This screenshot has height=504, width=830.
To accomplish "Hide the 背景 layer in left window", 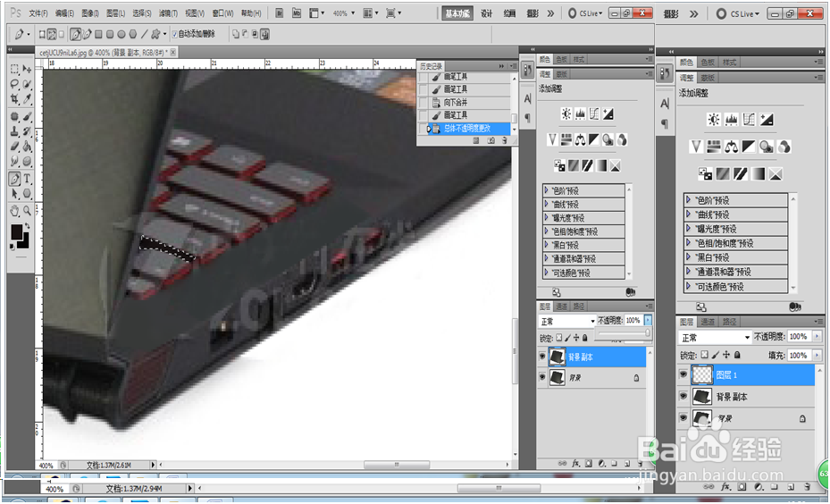I will tap(542, 377).
